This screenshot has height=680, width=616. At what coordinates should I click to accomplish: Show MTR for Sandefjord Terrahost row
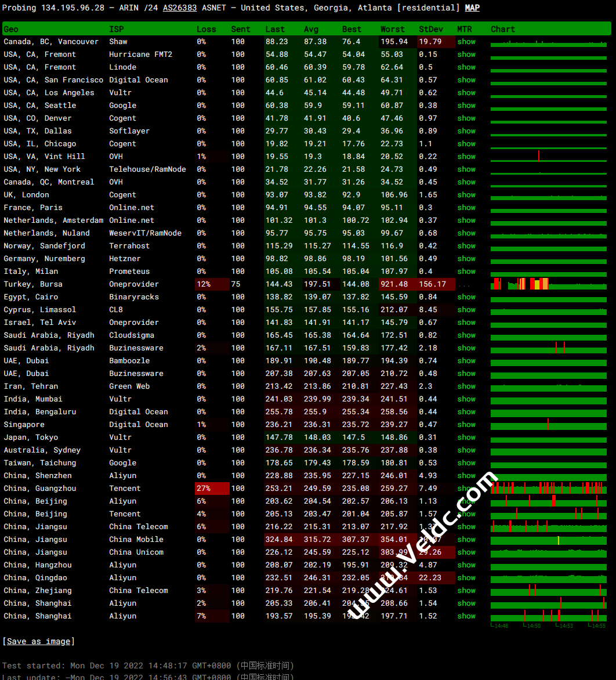coord(466,246)
